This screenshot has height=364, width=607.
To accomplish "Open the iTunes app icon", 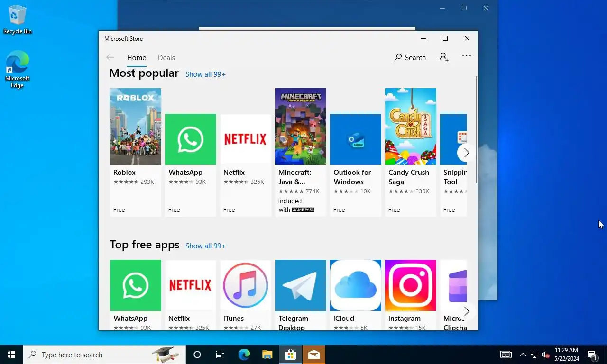I will coord(246,285).
